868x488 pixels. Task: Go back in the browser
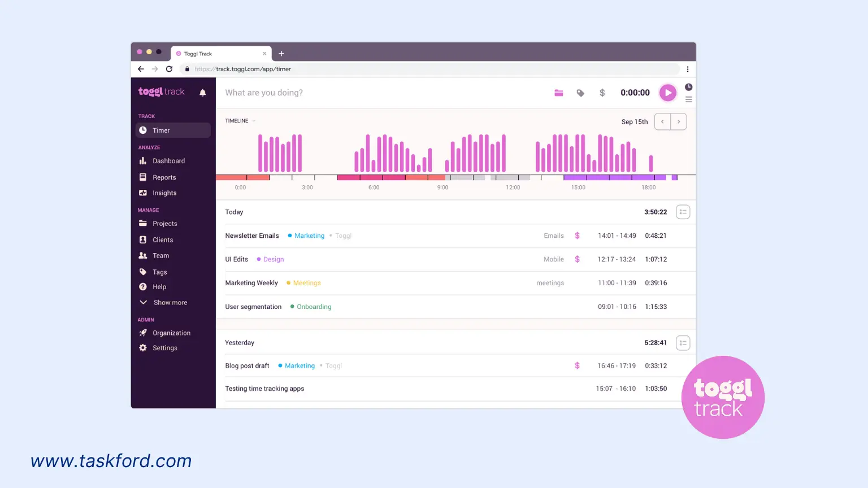click(x=141, y=69)
